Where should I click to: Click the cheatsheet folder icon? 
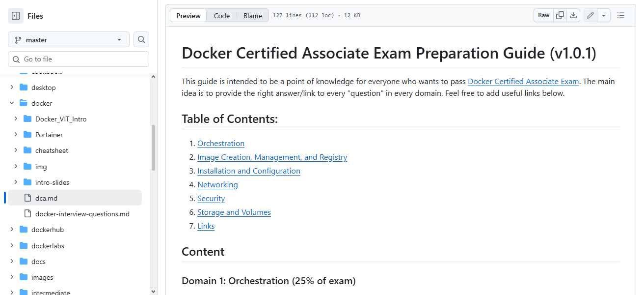(x=27, y=150)
